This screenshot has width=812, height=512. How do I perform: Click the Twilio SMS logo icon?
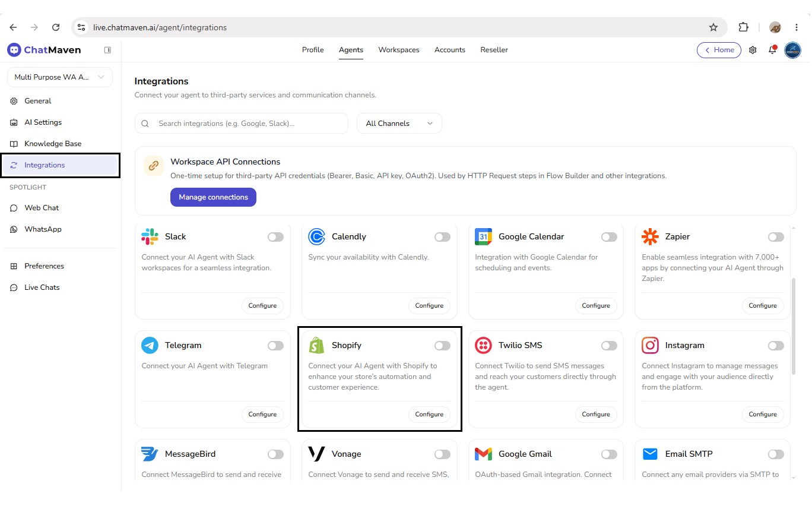[x=483, y=345]
